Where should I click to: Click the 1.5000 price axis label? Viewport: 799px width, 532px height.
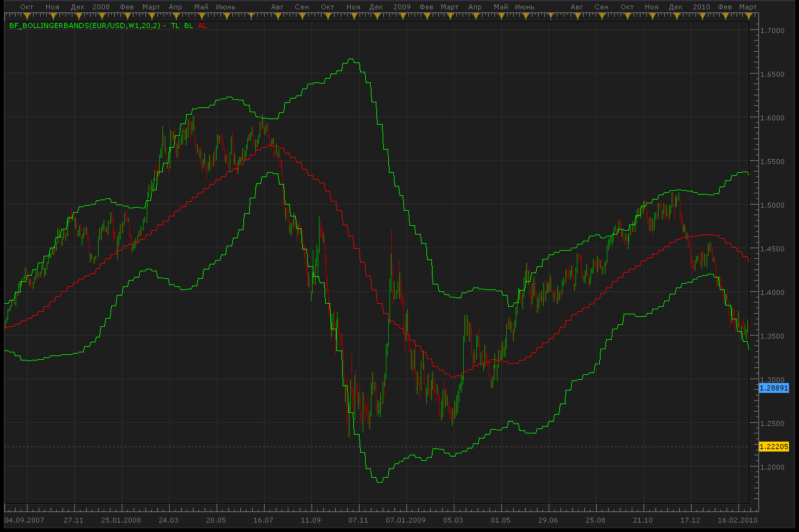point(773,205)
